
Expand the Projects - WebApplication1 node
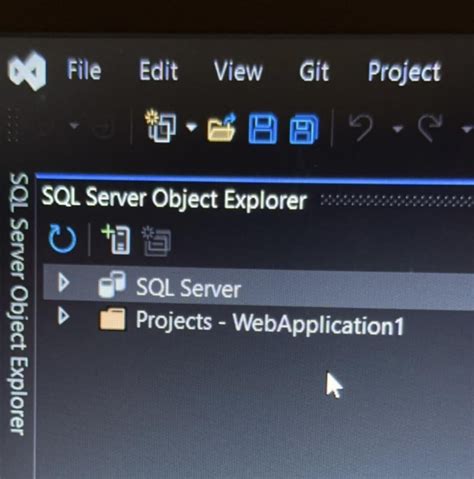point(63,316)
